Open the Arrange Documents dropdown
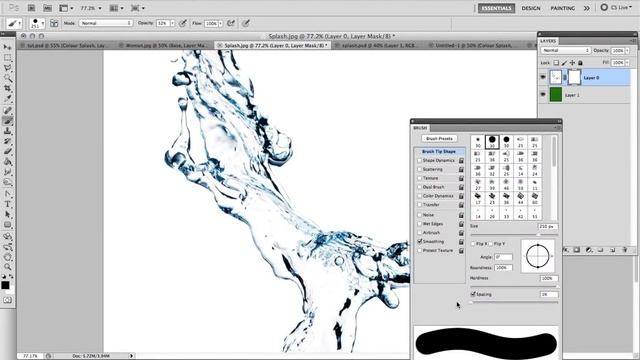Viewport: 640px width, 360px height. pos(117,8)
